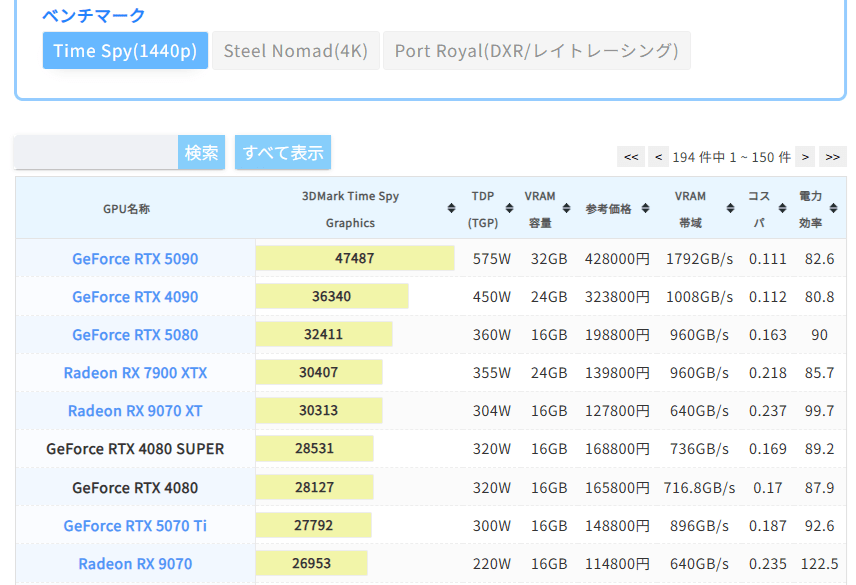Open the Radeon RX 9070 XT link
Viewport: 856px width, 585px height.
point(135,410)
